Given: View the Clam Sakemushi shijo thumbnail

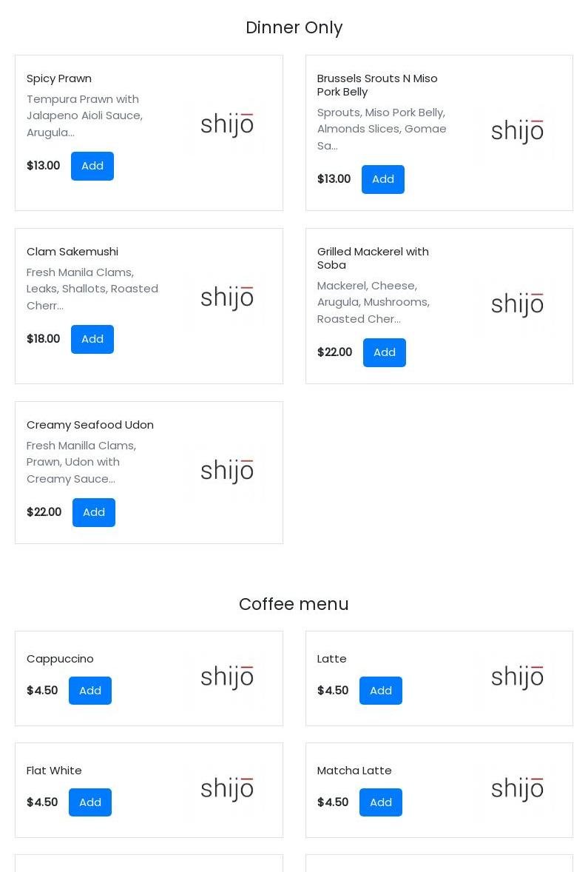Looking at the screenshot, I should click(227, 298).
